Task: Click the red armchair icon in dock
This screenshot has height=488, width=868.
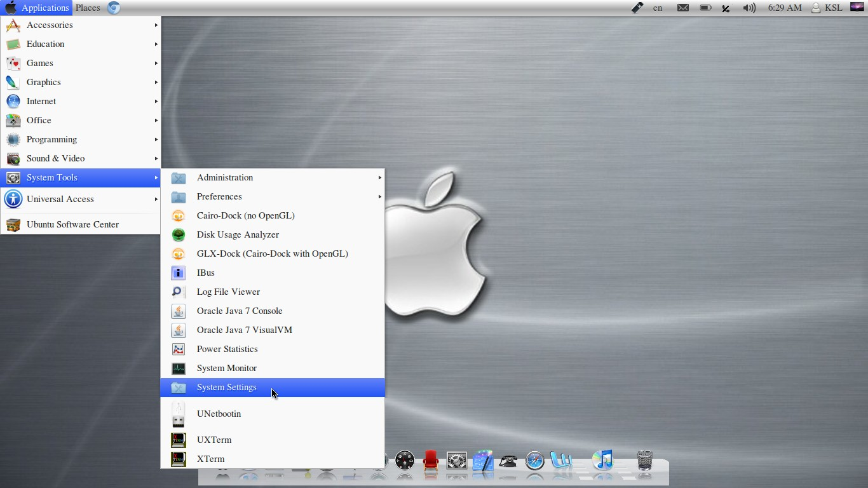Action: [x=431, y=460]
